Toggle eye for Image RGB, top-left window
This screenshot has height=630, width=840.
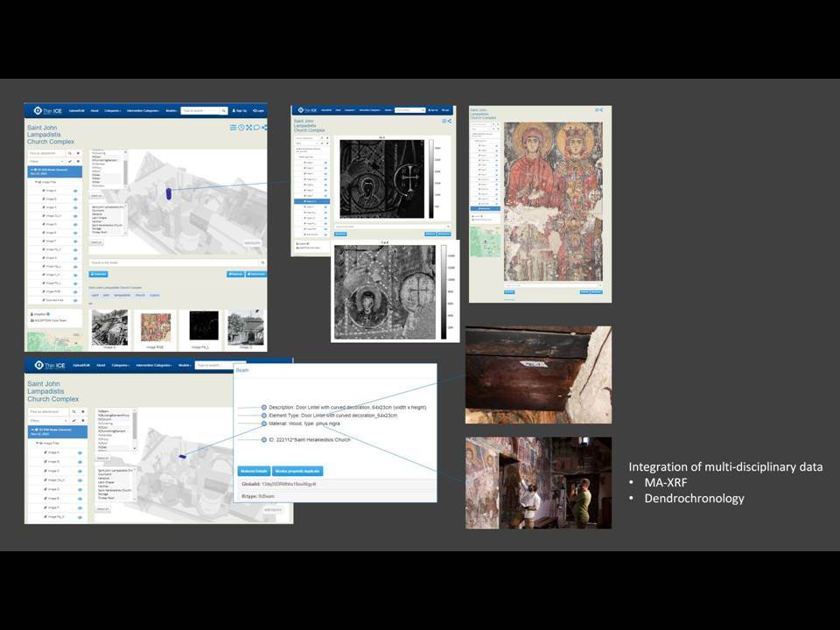click(75, 292)
